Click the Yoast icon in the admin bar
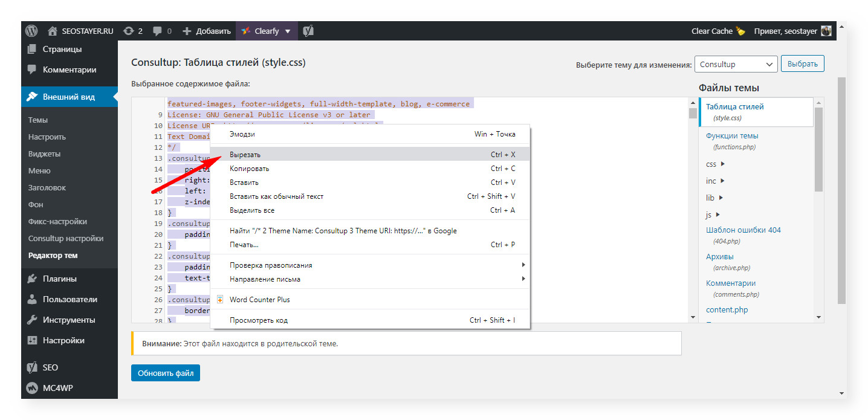The image size is (868, 420). (x=308, y=31)
